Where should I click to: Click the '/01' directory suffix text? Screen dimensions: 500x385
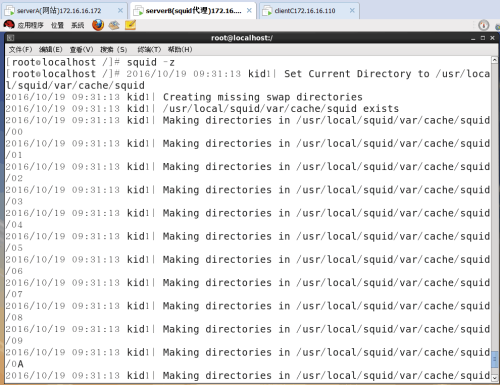point(14,155)
